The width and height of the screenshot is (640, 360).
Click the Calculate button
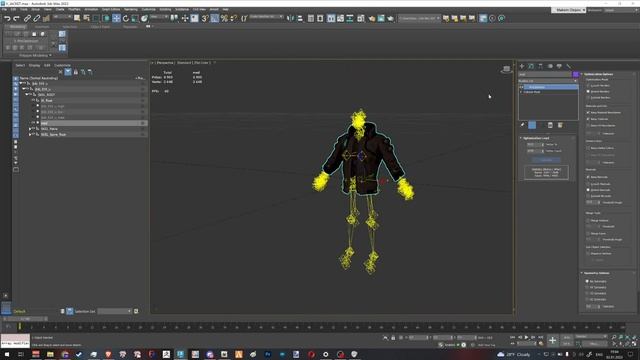click(546, 160)
